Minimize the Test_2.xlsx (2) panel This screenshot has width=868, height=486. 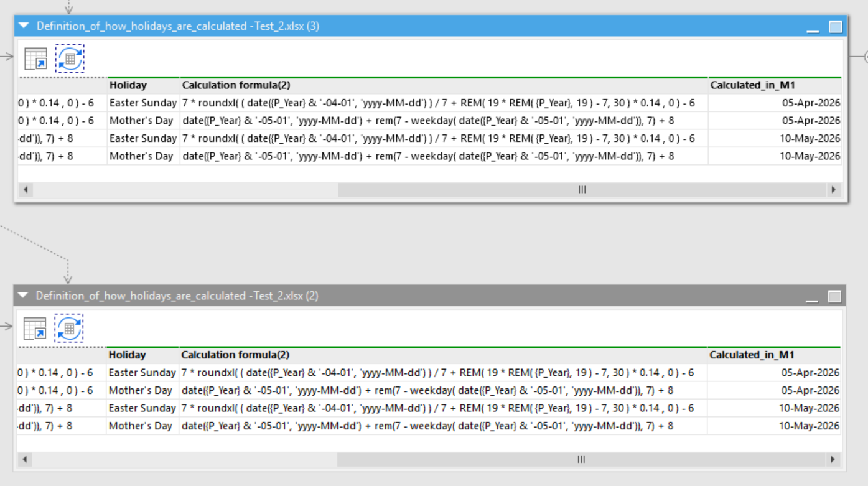pos(812,297)
